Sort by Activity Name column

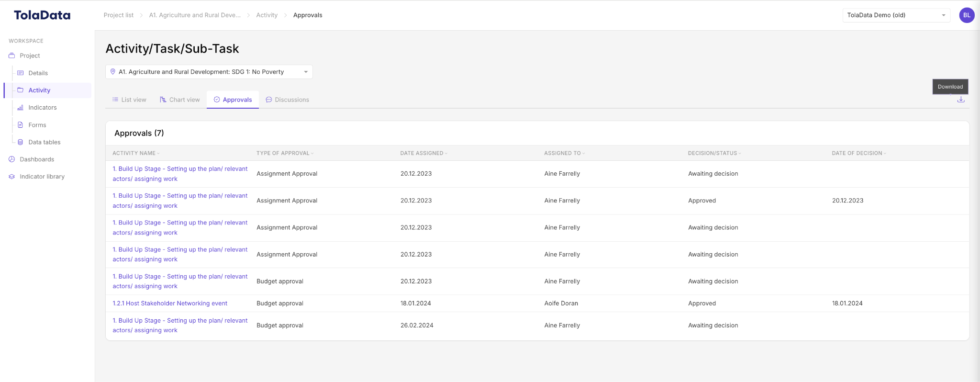coord(136,153)
